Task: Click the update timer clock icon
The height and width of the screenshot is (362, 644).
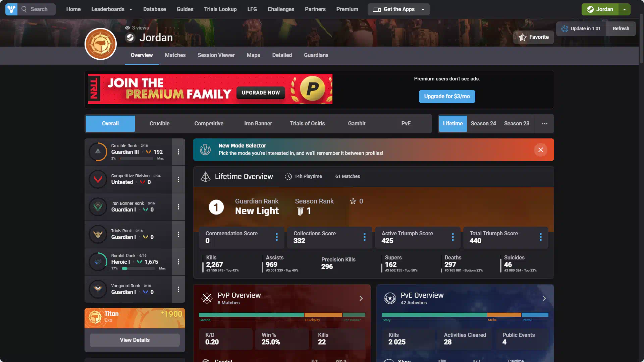Action: click(565, 29)
